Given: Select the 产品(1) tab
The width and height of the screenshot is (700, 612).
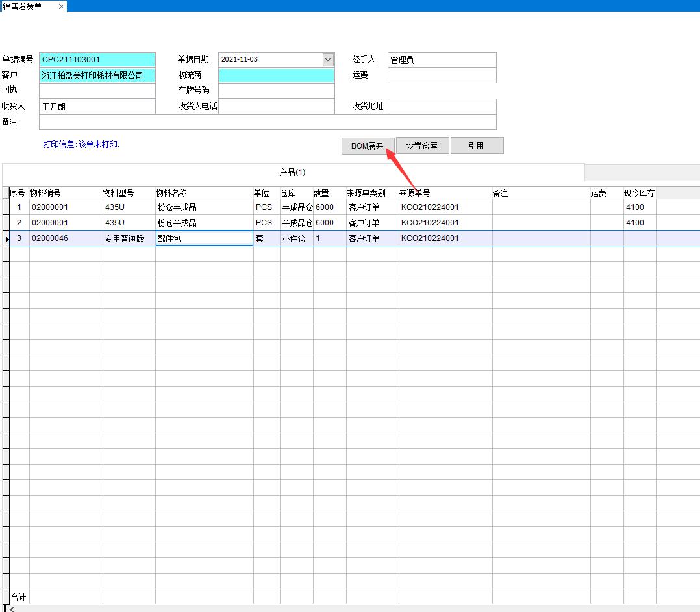Looking at the screenshot, I should click(292, 172).
